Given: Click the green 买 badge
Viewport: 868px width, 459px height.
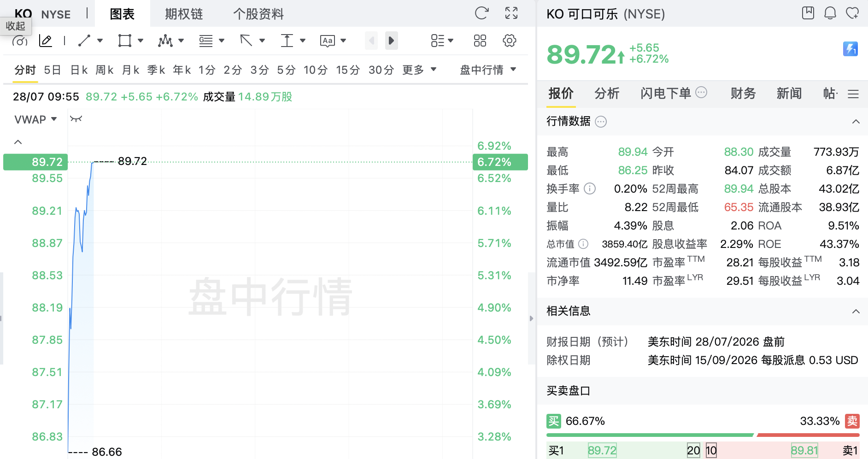Looking at the screenshot, I should coord(554,421).
